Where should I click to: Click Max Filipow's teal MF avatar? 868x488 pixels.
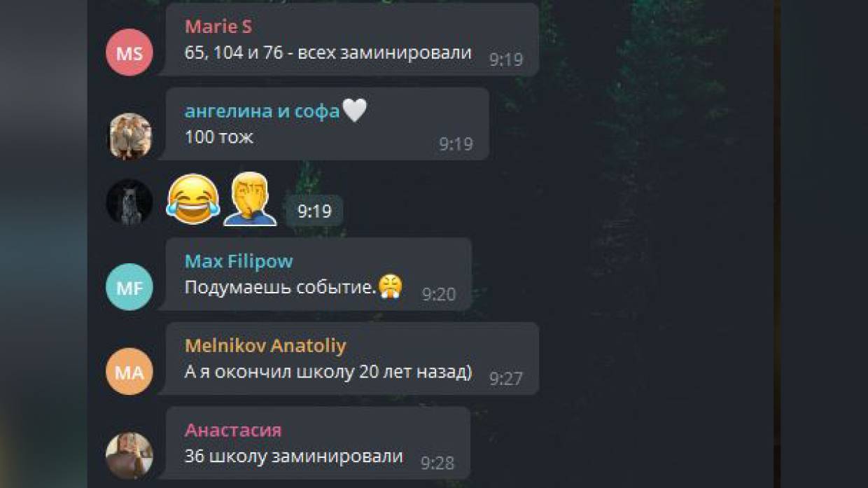tap(129, 287)
